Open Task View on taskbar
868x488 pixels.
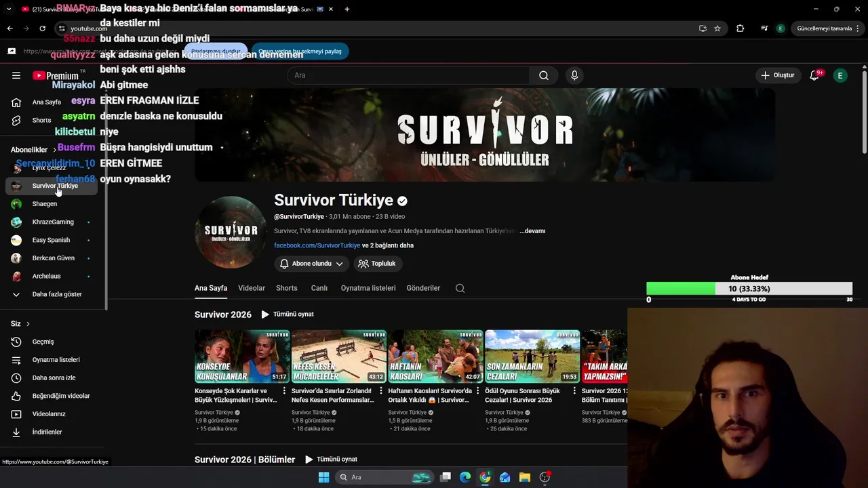(446, 477)
